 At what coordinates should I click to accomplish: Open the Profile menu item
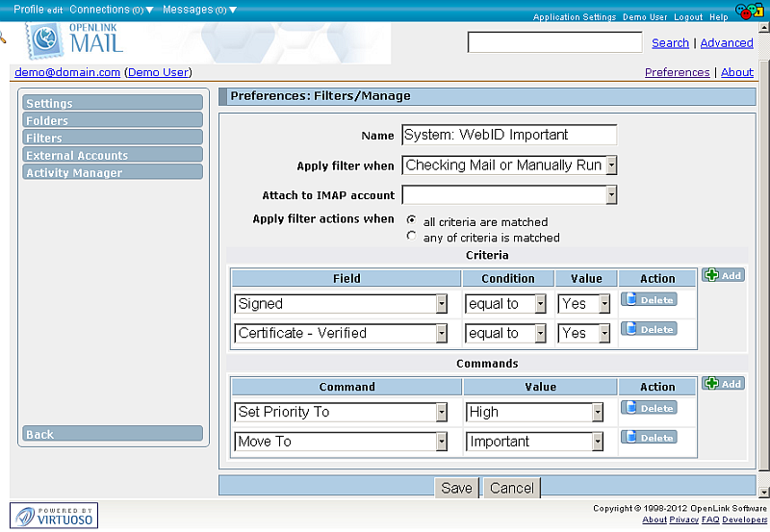[29, 10]
